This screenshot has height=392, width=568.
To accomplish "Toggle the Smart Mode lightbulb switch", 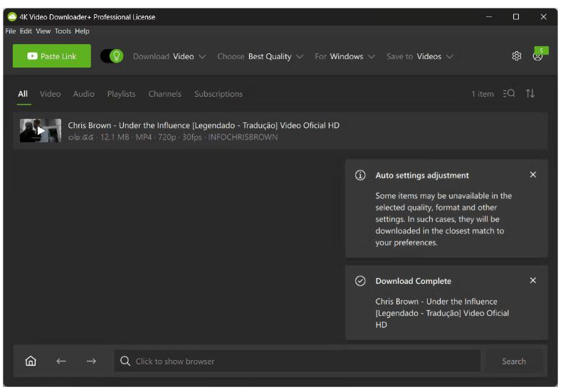I will 112,56.
